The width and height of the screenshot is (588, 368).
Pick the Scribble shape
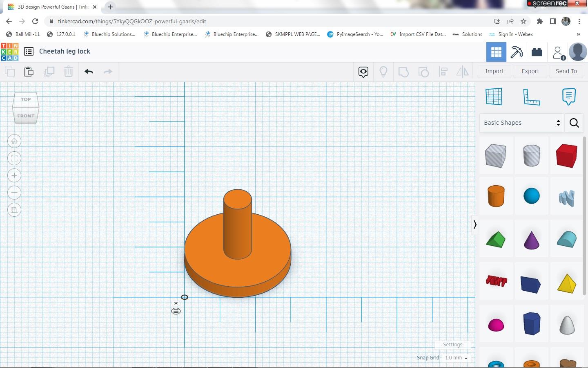coord(567,198)
